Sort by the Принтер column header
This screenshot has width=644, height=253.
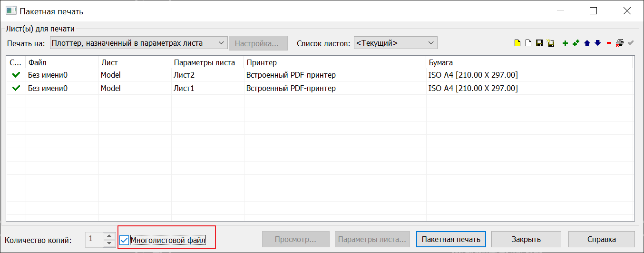335,62
